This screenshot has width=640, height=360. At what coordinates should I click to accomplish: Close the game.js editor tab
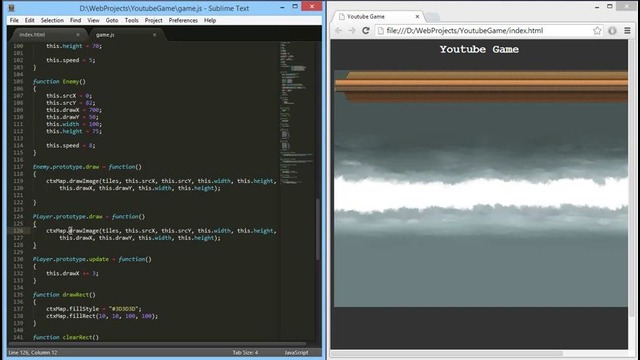[x=154, y=35]
